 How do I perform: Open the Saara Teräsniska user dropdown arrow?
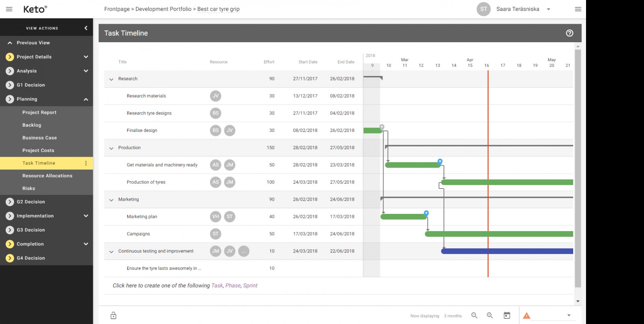[x=548, y=9]
